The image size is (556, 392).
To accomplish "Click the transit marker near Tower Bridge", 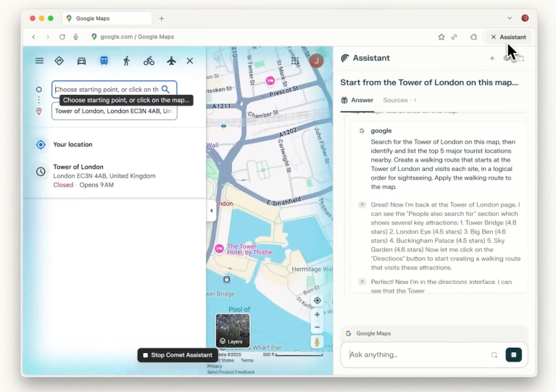I will click(x=227, y=279).
